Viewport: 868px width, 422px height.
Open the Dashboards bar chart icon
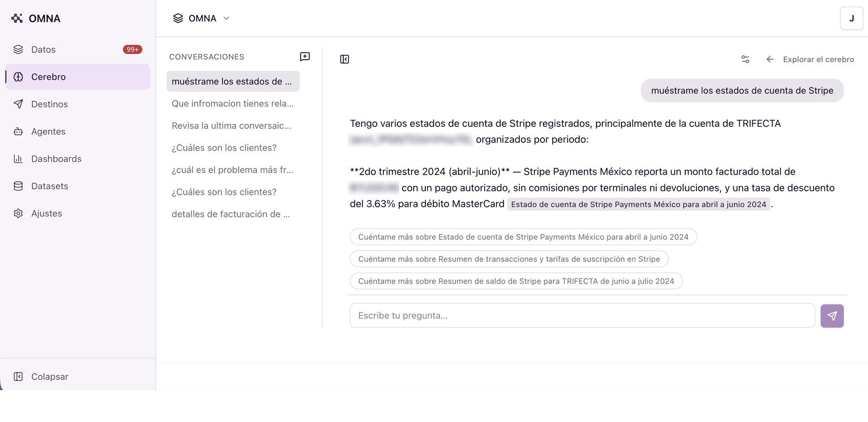pos(18,159)
